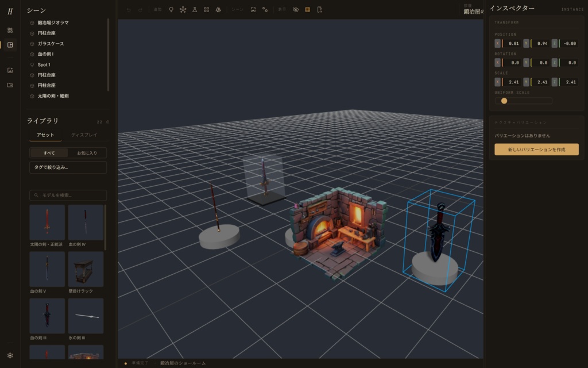Viewport: 588px width, 368px height.
Task: Click the uniform scale slider handle
Action: tap(504, 101)
